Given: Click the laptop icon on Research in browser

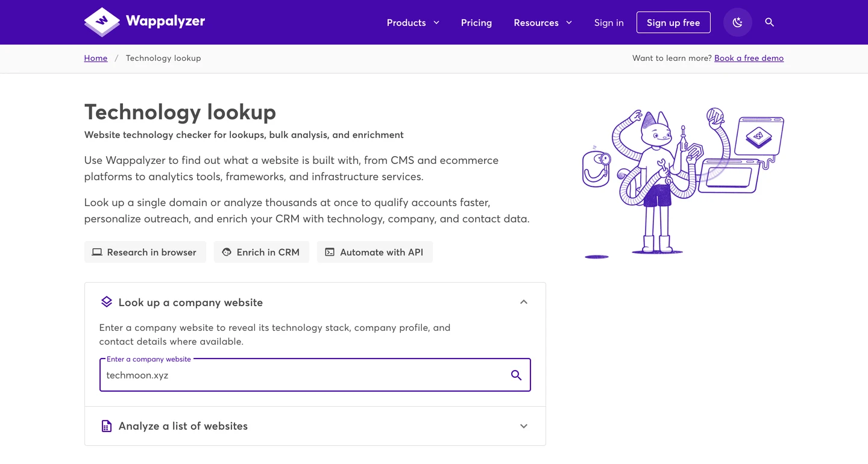Looking at the screenshot, I should point(97,252).
